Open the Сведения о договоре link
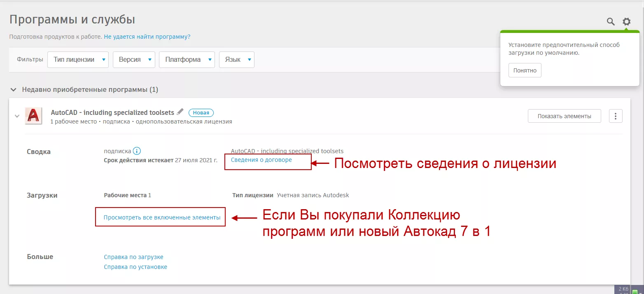The image size is (644, 294). pyautogui.click(x=261, y=160)
